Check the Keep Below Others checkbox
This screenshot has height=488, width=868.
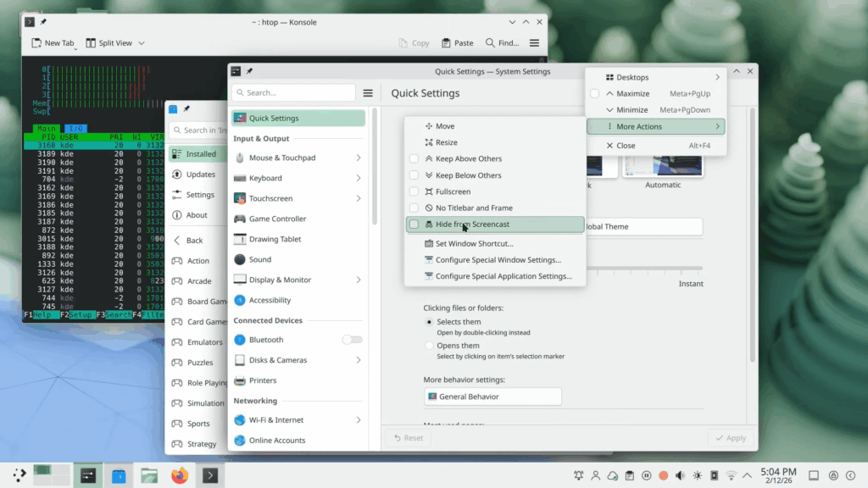(414, 175)
